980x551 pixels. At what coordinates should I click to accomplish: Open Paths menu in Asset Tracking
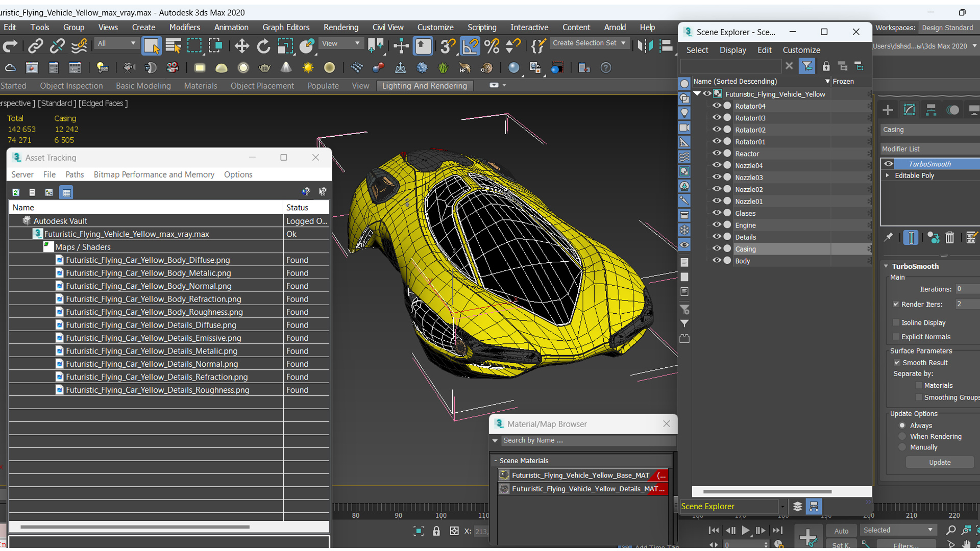[x=75, y=174]
